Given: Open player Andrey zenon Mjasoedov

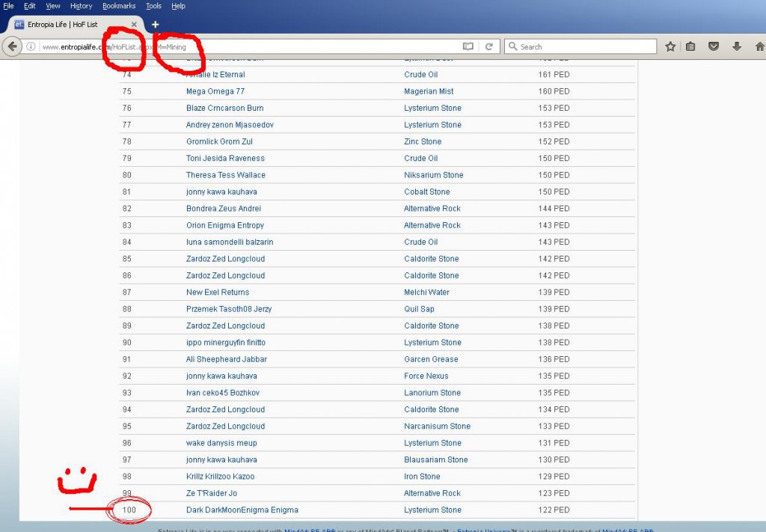Looking at the screenshot, I should click(x=230, y=124).
